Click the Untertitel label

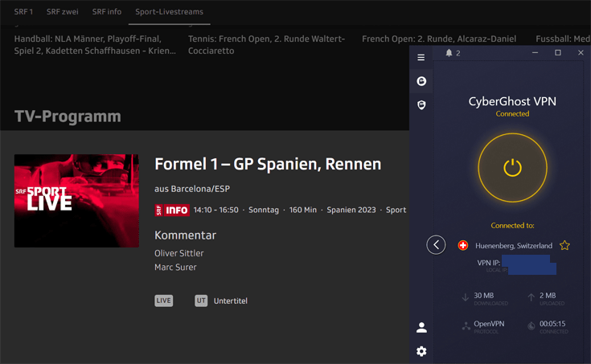pyautogui.click(x=230, y=301)
